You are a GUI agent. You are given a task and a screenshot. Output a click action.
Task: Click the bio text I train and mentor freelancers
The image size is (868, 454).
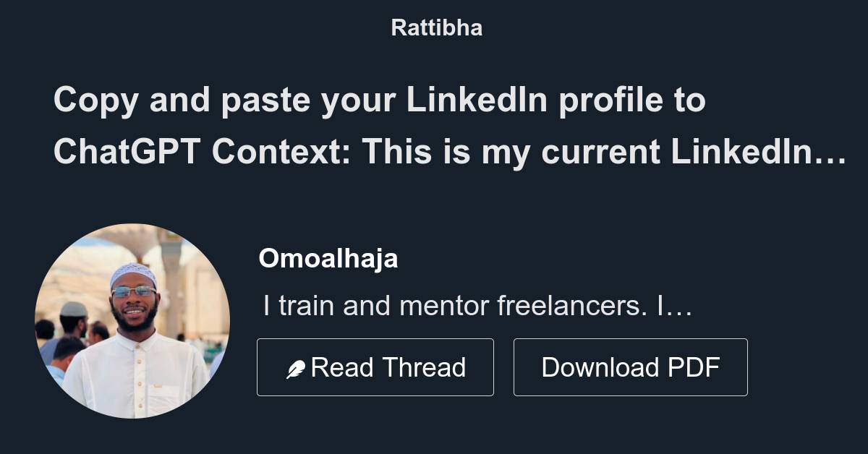[x=477, y=305]
